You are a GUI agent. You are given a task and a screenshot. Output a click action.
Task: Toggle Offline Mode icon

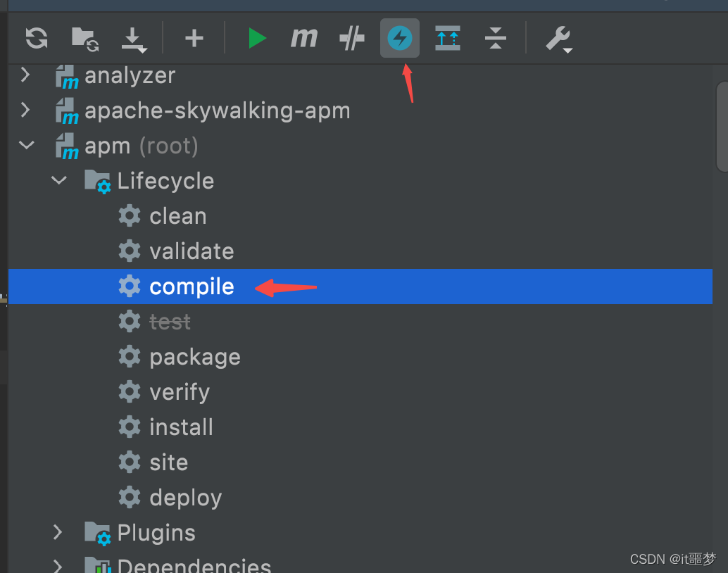point(352,38)
